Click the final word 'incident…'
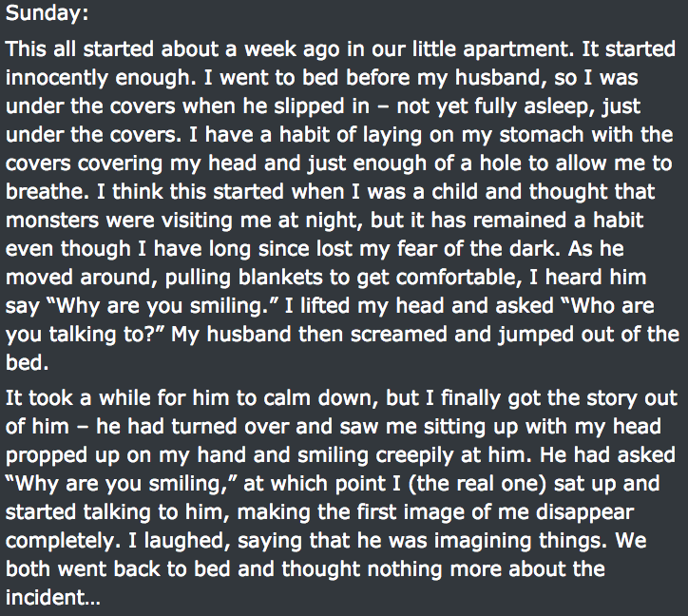688x616 pixels. (x=53, y=598)
